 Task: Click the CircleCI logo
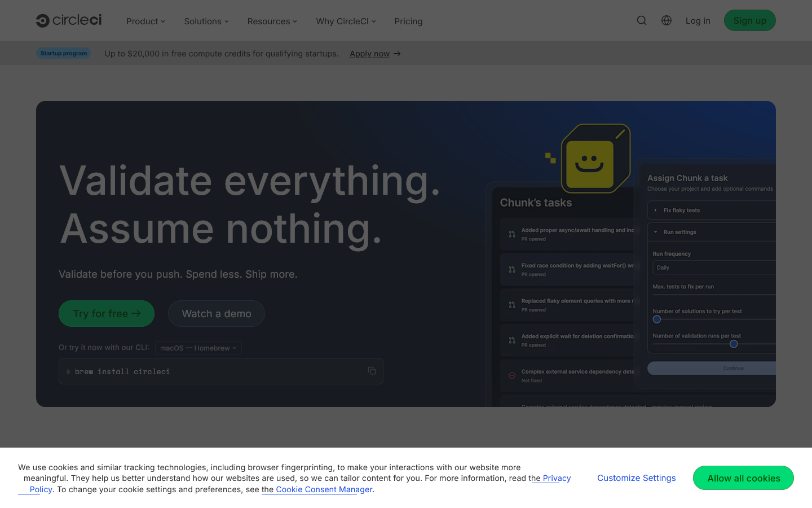pyautogui.click(x=69, y=20)
